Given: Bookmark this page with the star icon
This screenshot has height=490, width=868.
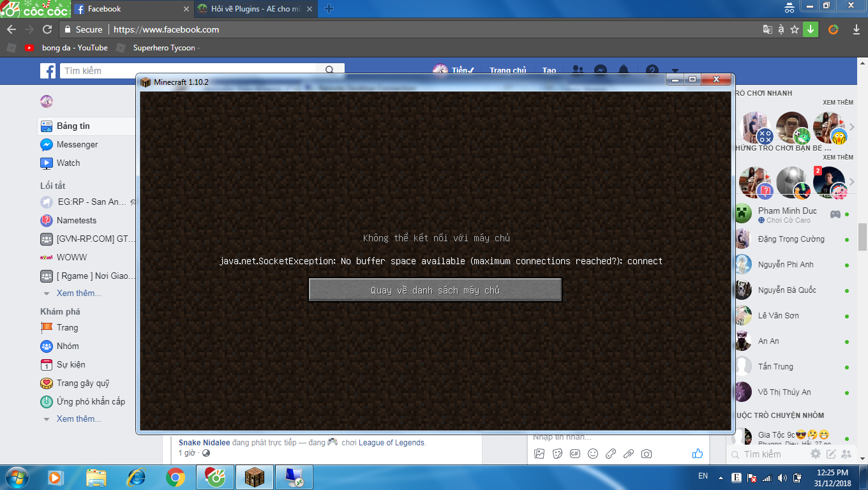Looking at the screenshot, I should click(795, 29).
